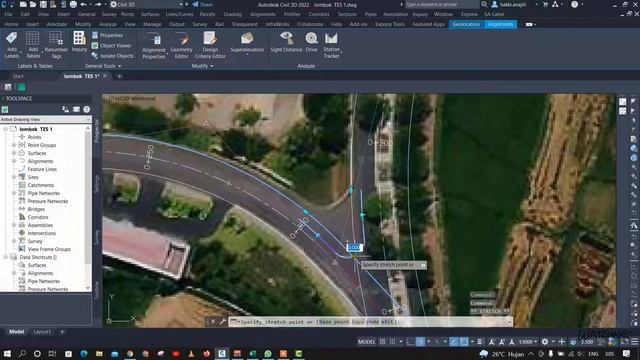
Task: Open the Design Criteria Editor
Action: coord(210,45)
